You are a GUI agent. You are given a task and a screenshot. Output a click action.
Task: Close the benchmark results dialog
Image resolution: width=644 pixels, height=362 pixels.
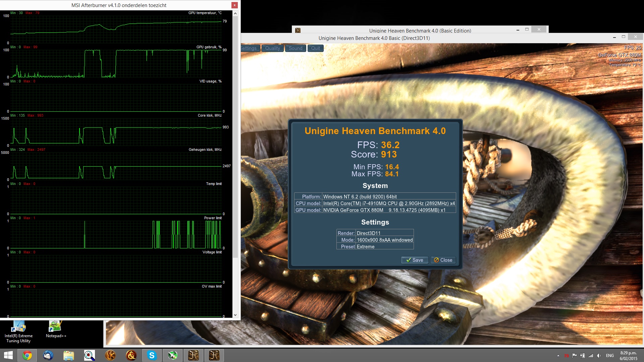tap(443, 260)
